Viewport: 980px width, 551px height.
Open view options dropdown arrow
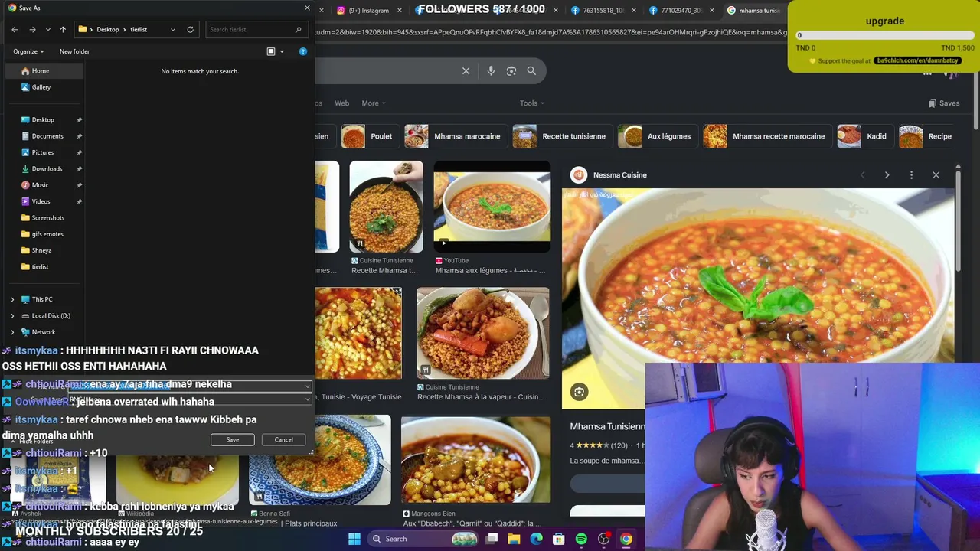click(x=282, y=51)
